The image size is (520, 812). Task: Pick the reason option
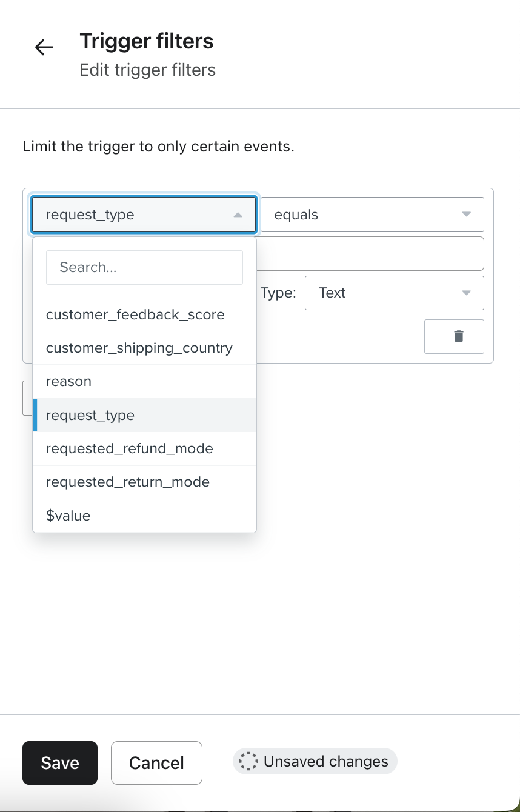[144, 381]
